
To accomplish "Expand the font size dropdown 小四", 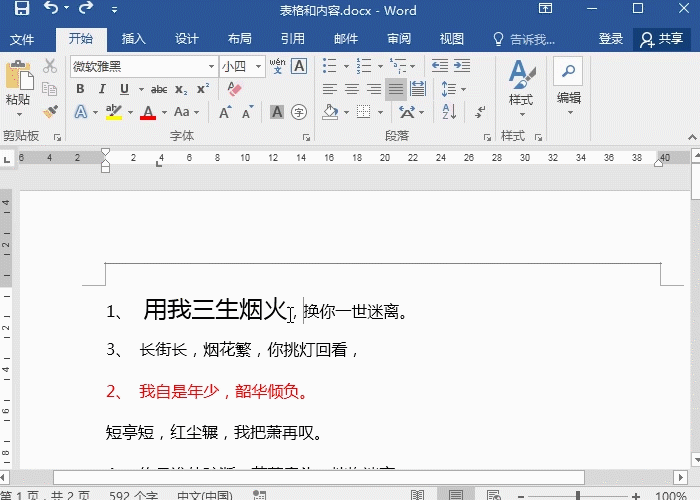I will (x=259, y=66).
